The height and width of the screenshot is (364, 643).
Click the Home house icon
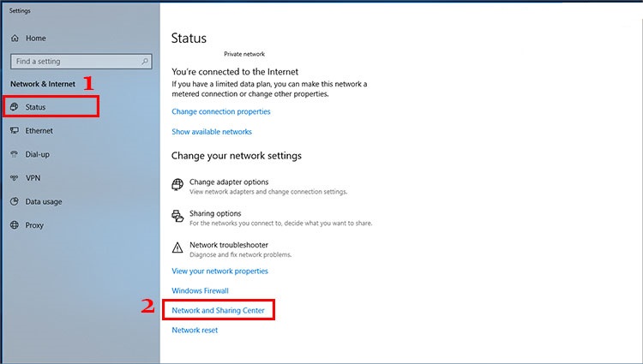pos(15,38)
